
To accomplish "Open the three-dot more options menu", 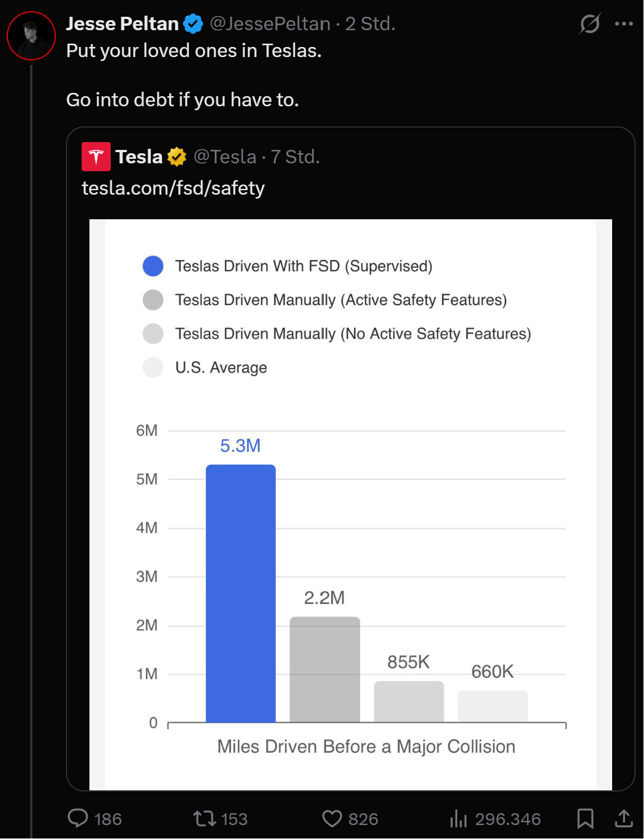I will point(624,23).
